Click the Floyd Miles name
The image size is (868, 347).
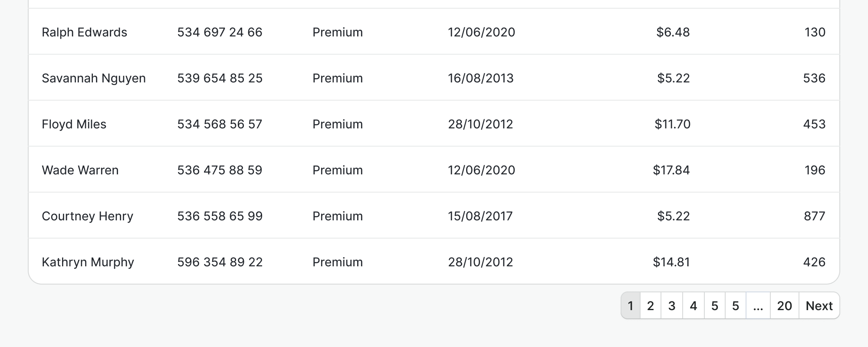[74, 124]
